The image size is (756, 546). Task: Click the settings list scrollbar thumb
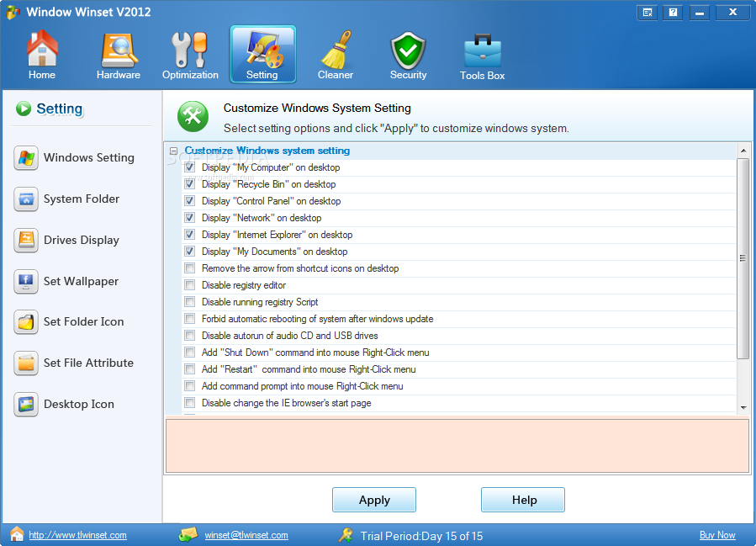point(743,259)
